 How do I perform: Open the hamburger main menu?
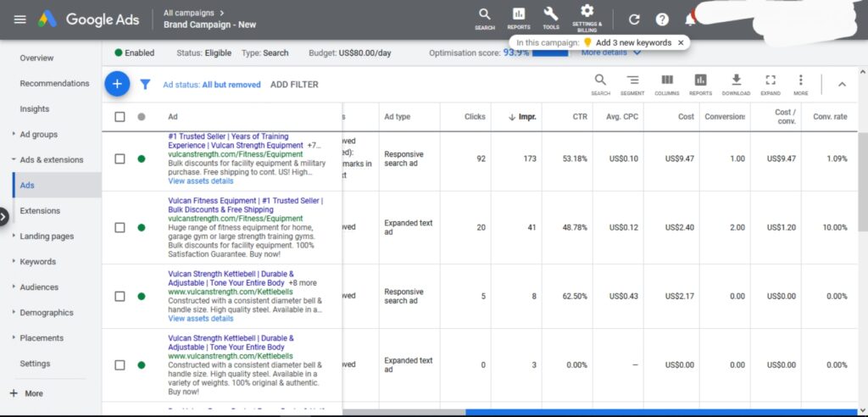pos(19,19)
